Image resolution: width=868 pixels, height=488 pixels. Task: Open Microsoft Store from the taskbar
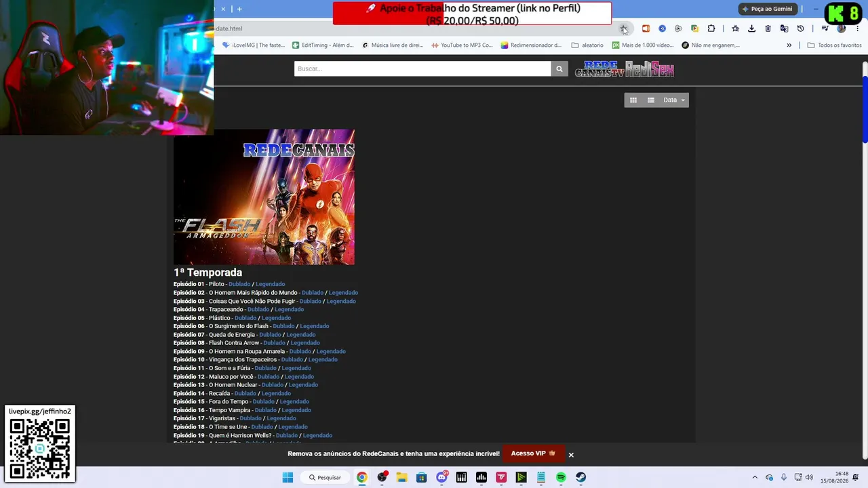pos(421,477)
